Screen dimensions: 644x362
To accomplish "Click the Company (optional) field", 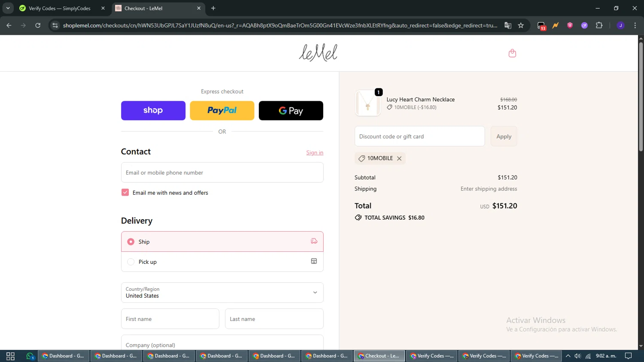I will pyautogui.click(x=222, y=344).
